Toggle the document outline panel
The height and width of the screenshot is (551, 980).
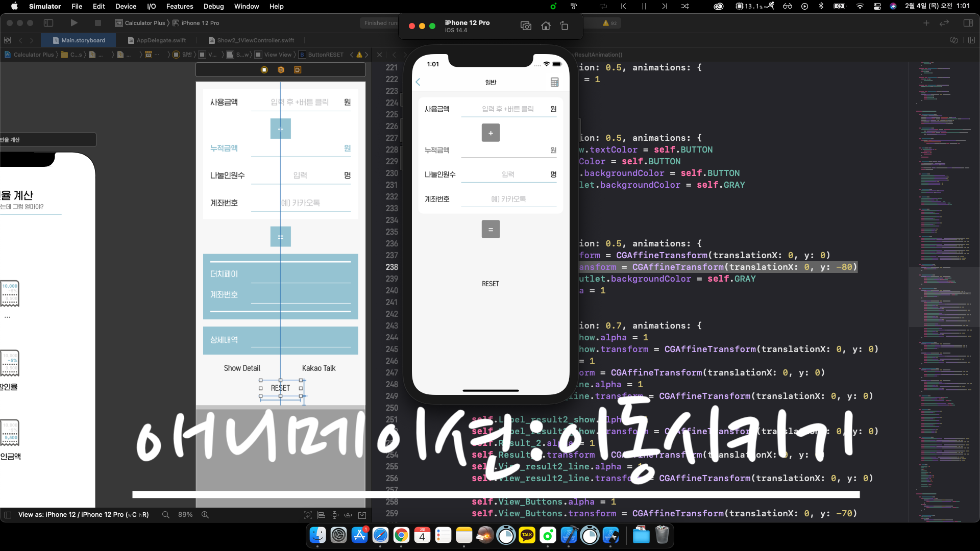pos(8,515)
